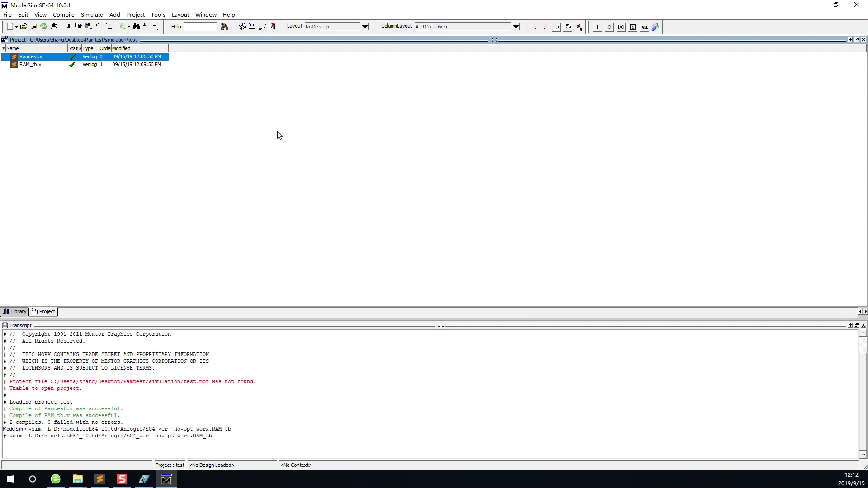Click the output ports filter 'O' button
The image size is (868, 488).
[609, 27]
